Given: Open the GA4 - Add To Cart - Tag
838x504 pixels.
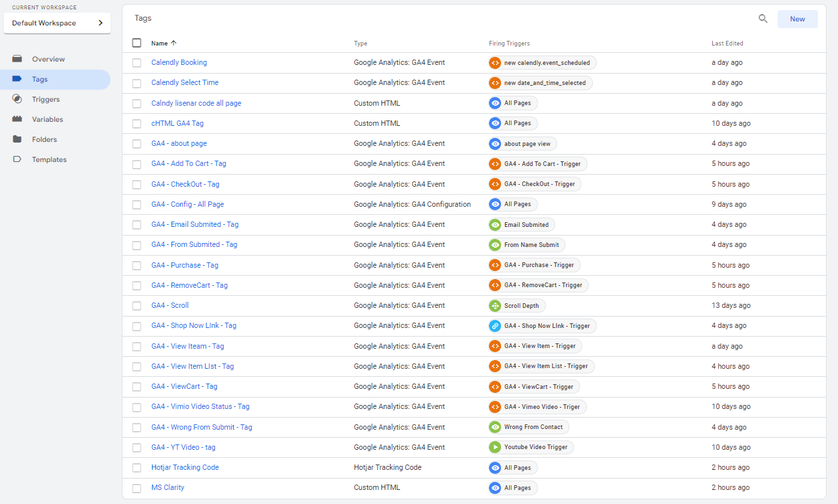Looking at the screenshot, I should pos(189,163).
